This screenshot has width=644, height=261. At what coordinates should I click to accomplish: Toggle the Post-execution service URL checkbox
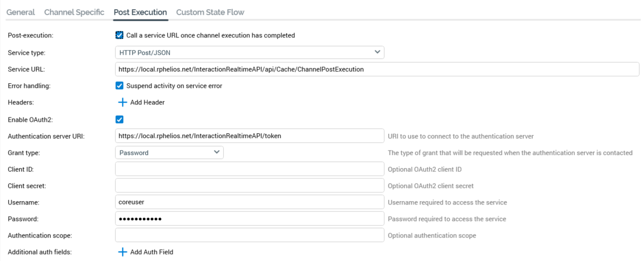(x=119, y=35)
